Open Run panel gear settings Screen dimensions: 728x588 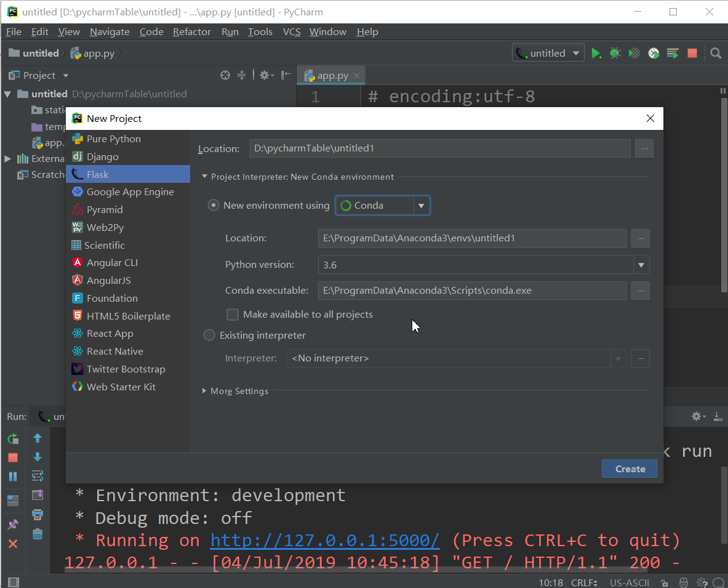click(698, 416)
